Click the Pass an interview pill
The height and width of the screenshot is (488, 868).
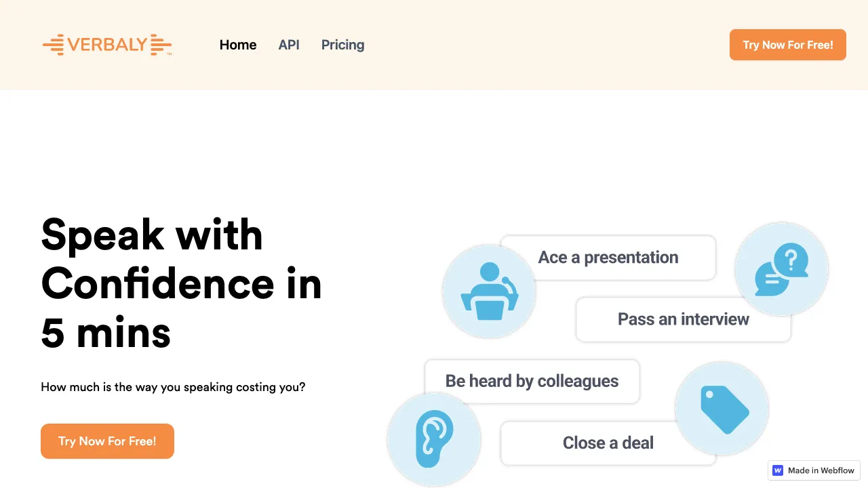(x=683, y=319)
